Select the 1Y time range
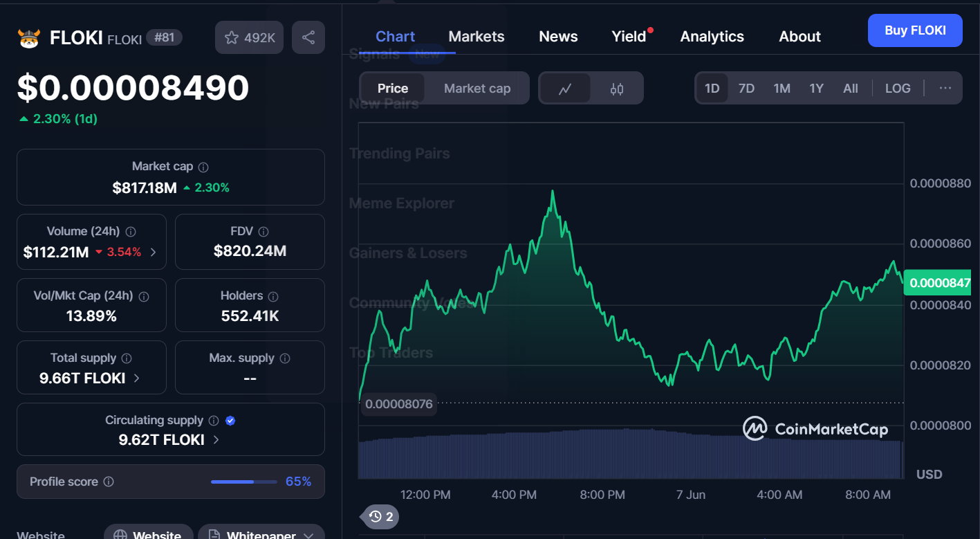 pyautogui.click(x=817, y=89)
